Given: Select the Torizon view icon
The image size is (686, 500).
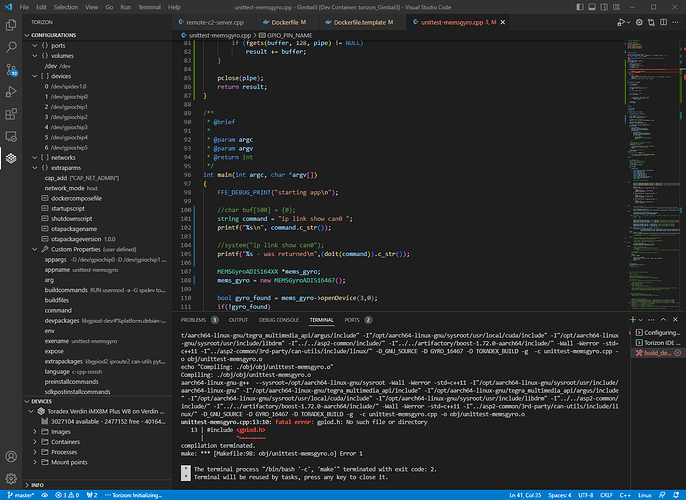Looking at the screenshot, I should click(11, 158).
